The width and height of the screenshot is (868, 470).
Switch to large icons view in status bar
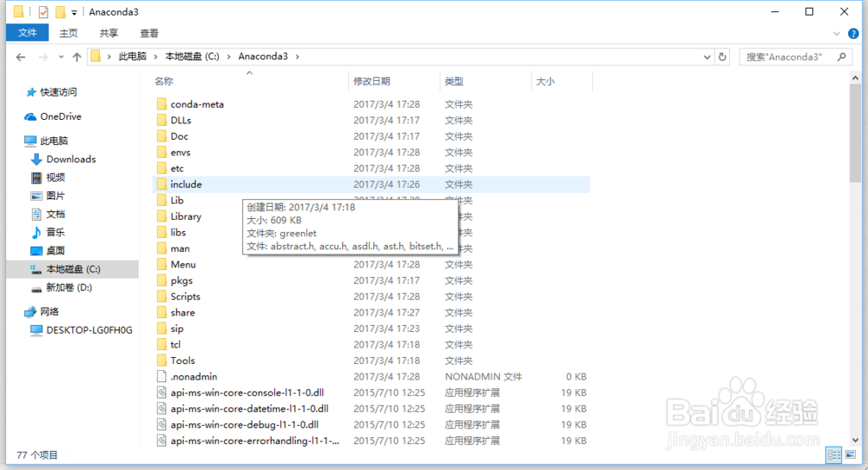pyautogui.click(x=851, y=455)
